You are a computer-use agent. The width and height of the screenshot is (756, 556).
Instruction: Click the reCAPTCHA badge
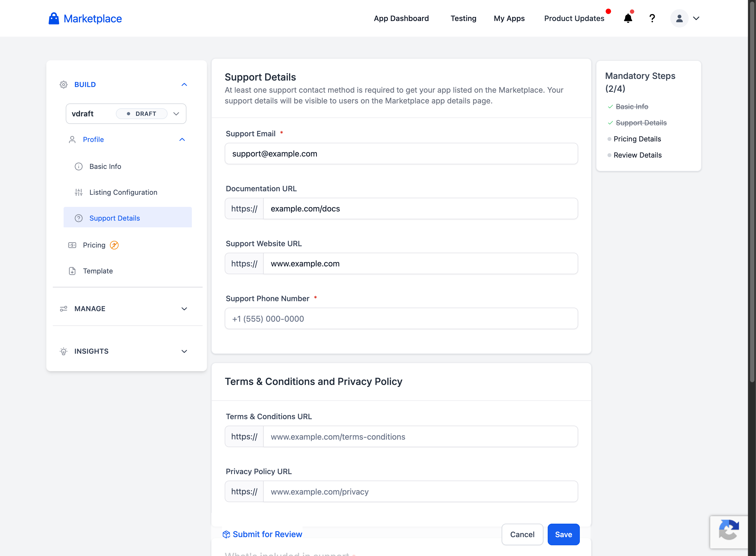click(729, 532)
